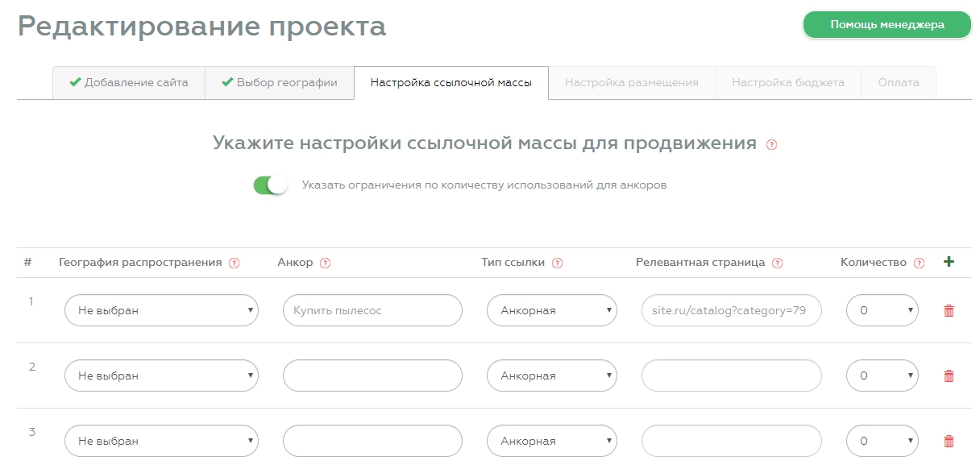Viewport: 980px width, 473px height.
Task: Open geography dropdown in row 2
Action: [161, 375]
